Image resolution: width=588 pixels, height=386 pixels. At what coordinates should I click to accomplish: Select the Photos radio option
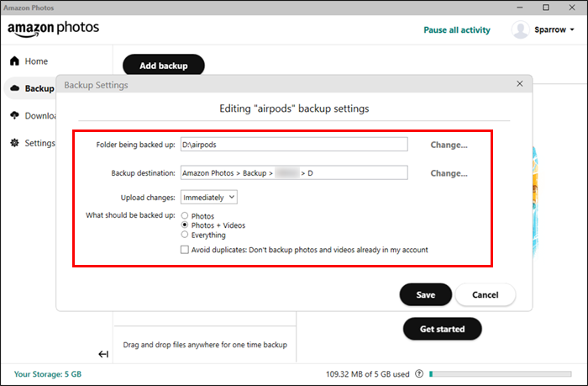tap(185, 216)
